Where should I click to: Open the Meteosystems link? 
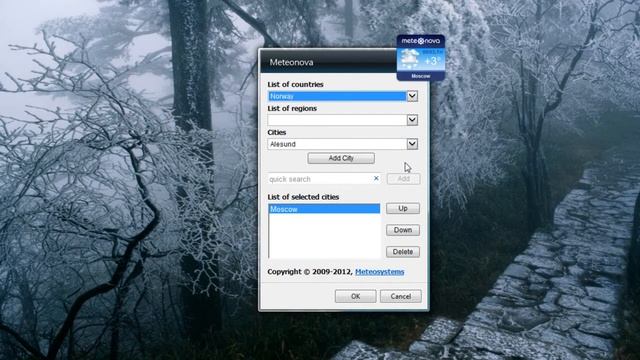click(x=380, y=272)
